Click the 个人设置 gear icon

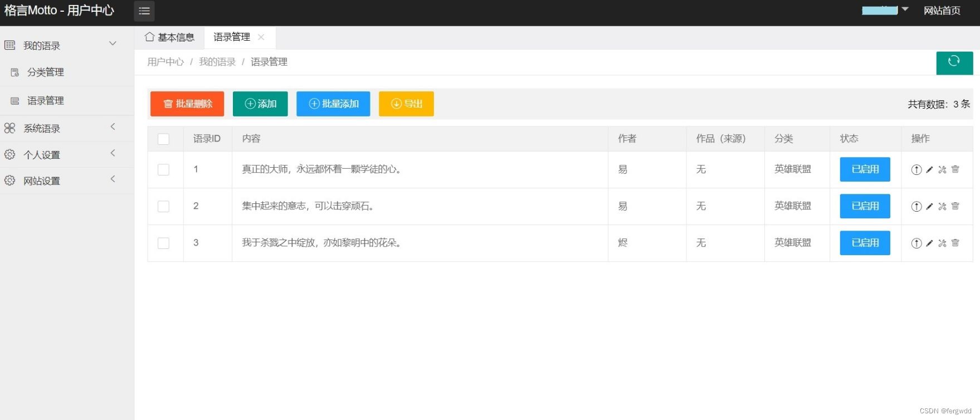coord(9,154)
